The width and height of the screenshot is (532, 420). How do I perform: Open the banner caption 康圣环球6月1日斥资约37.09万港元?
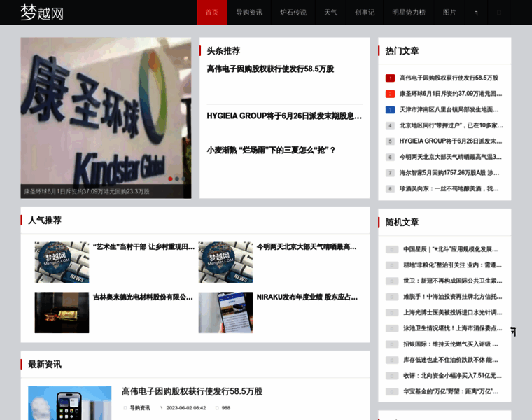[87, 192]
